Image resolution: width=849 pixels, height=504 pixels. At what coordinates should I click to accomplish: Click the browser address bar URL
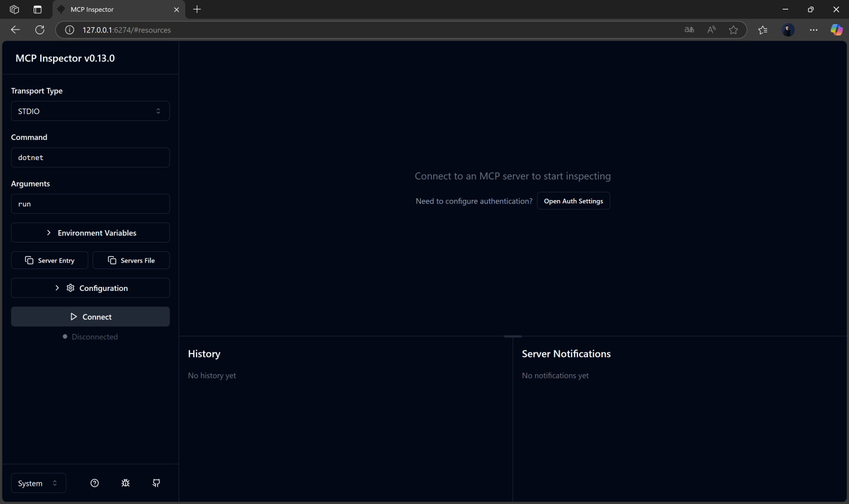[x=127, y=30]
